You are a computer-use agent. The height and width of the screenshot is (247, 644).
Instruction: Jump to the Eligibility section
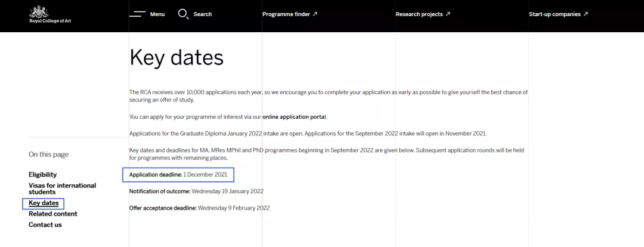point(43,175)
